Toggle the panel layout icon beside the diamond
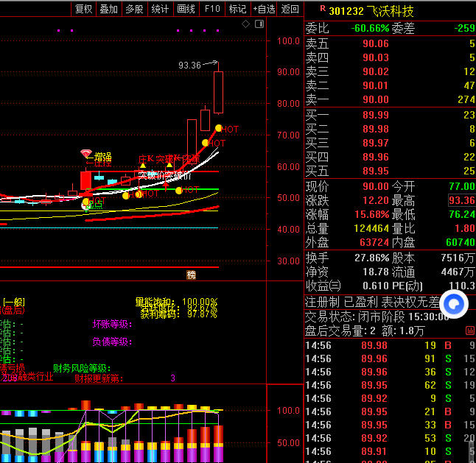The width and height of the screenshot is (476, 463). click(258, 24)
